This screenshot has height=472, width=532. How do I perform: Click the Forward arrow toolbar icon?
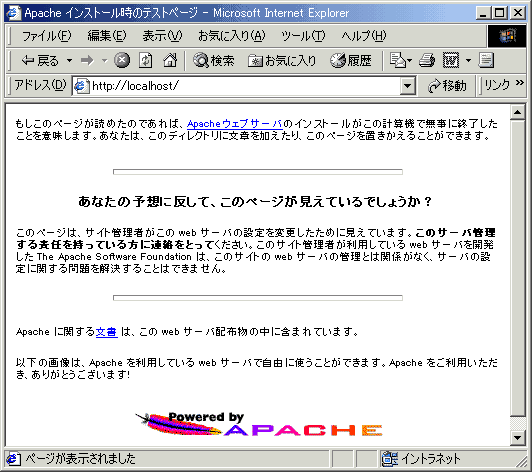tap(87, 61)
